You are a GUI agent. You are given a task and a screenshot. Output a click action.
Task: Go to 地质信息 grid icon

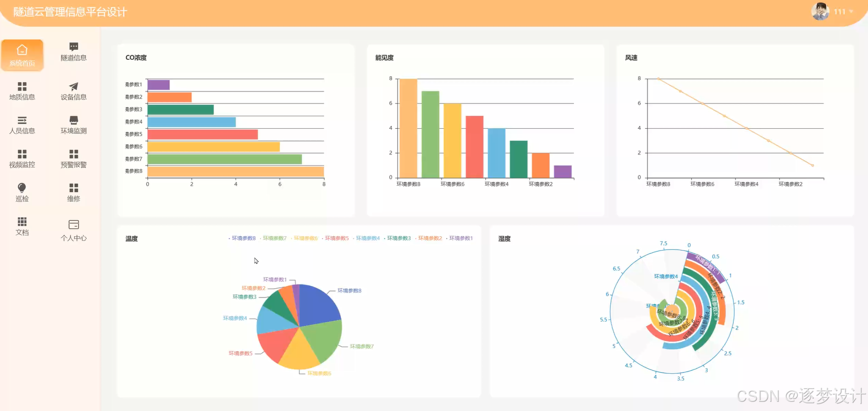22,86
